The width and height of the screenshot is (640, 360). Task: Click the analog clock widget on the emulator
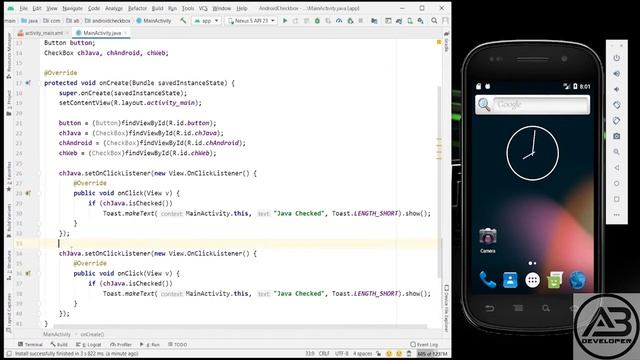coord(532,153)
